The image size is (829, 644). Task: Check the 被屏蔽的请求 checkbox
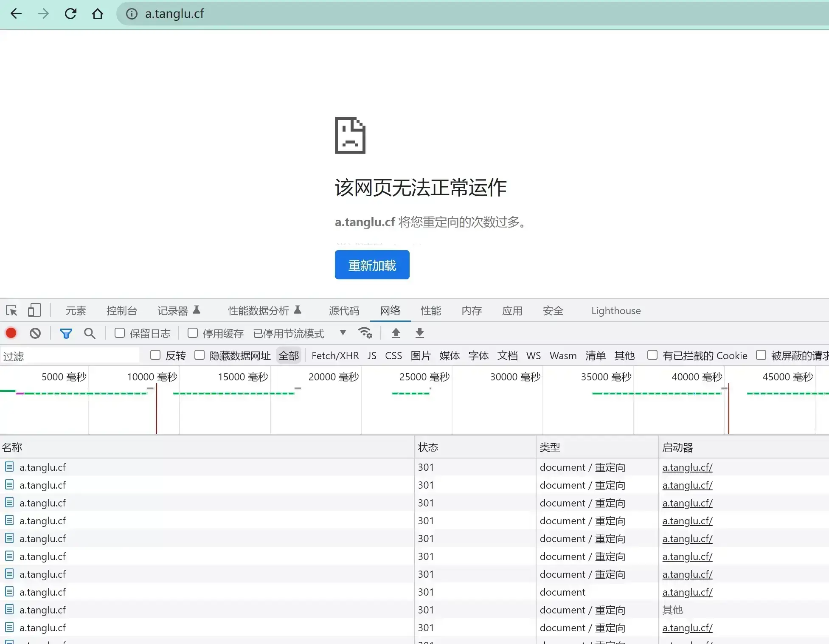click(761, 355)
